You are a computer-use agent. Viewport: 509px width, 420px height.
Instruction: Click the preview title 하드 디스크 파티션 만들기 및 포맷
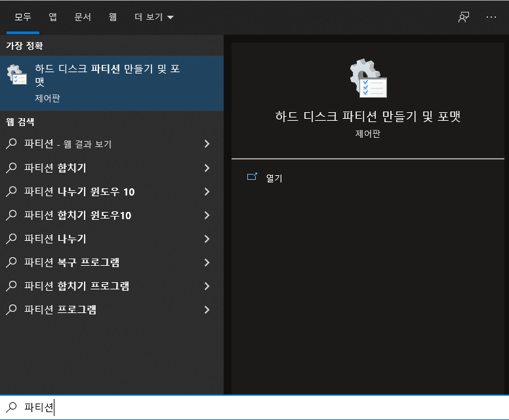[368, 116]
